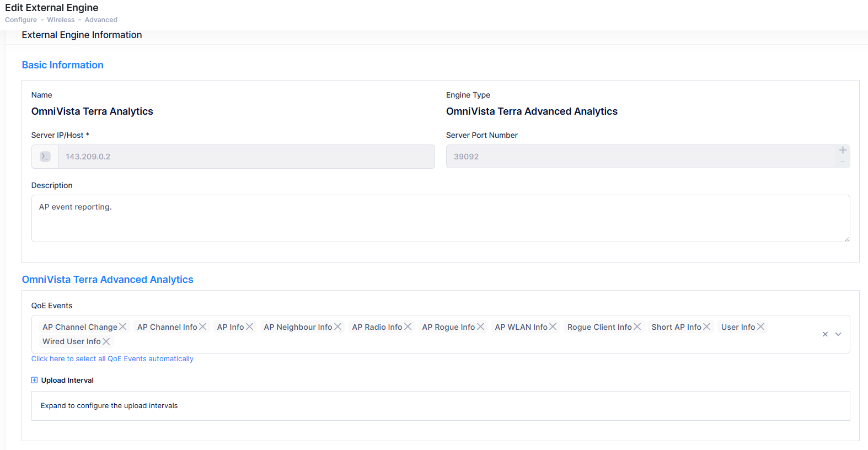Remove the Wired User Info tag
Image resolution: width=868 pixels, height=450 pixels.
[x=106, y=341]
